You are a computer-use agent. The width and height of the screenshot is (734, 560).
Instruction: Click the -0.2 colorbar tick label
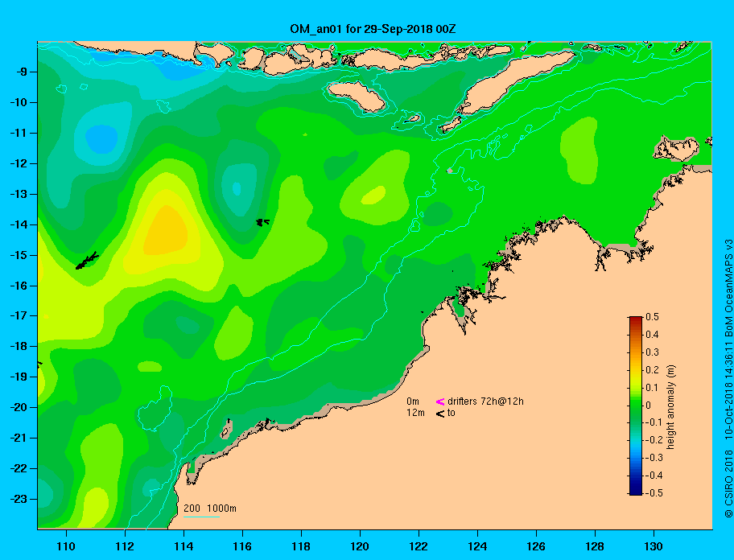654,440
